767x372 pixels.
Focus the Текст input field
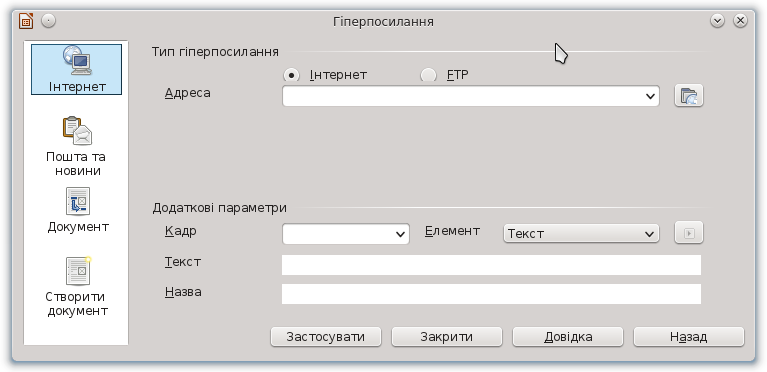(x=491, y=265)
